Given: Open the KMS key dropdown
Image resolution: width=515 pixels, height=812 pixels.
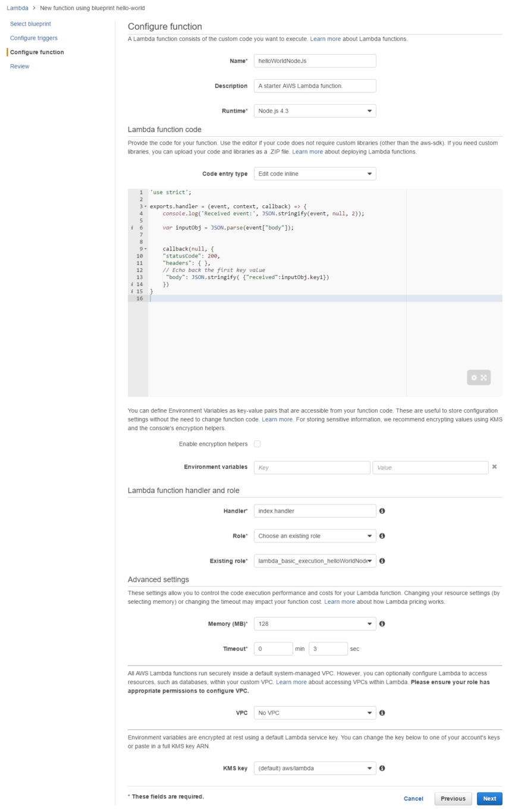Looking at the screenshot, I should [x=315, y=768].
